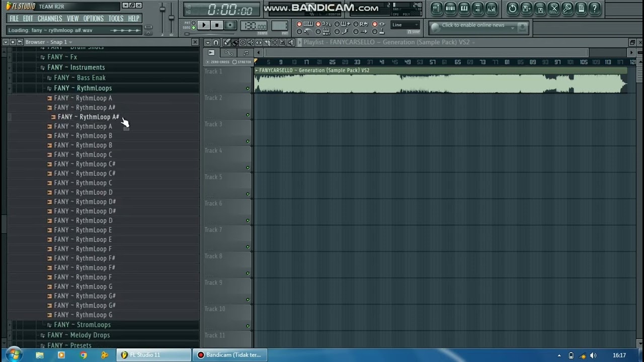Open the Piano Roll from main toolbar
Image resolution: width=644 pixels, height=362 pixels.
click(464, 8)
